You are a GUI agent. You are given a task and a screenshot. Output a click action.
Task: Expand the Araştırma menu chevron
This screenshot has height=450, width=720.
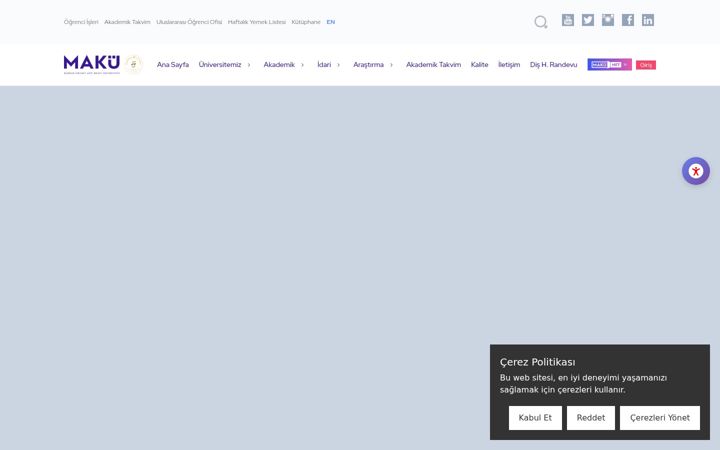coord(391,65)
